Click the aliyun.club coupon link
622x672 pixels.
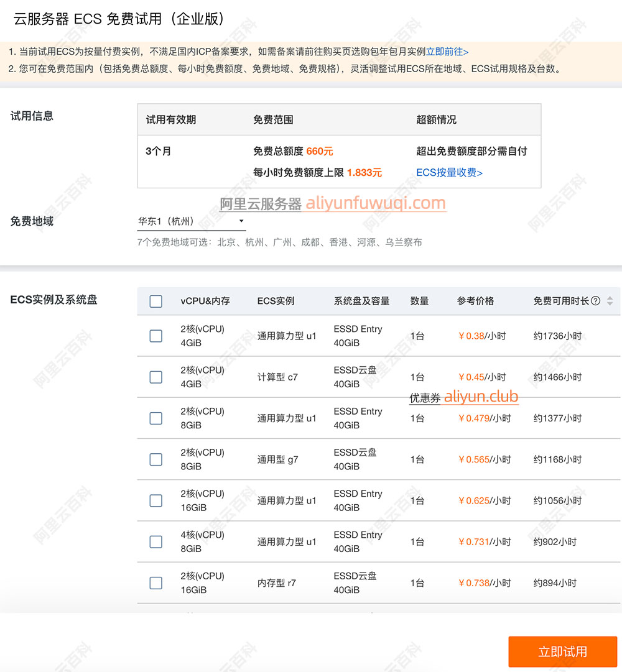481,397
